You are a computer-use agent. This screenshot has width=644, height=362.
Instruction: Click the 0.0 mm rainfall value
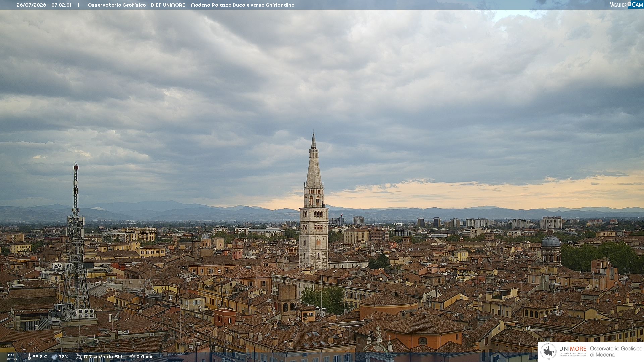click(145, 357)
